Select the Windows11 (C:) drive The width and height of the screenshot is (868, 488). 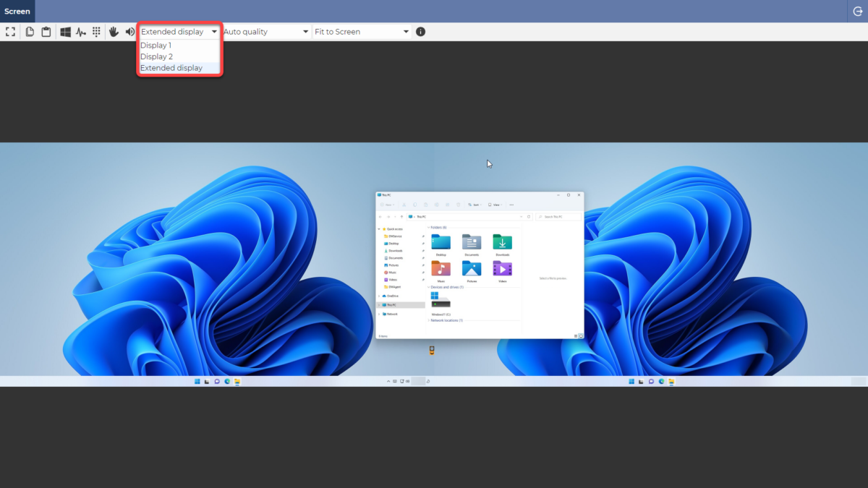(x=441, y=304)
